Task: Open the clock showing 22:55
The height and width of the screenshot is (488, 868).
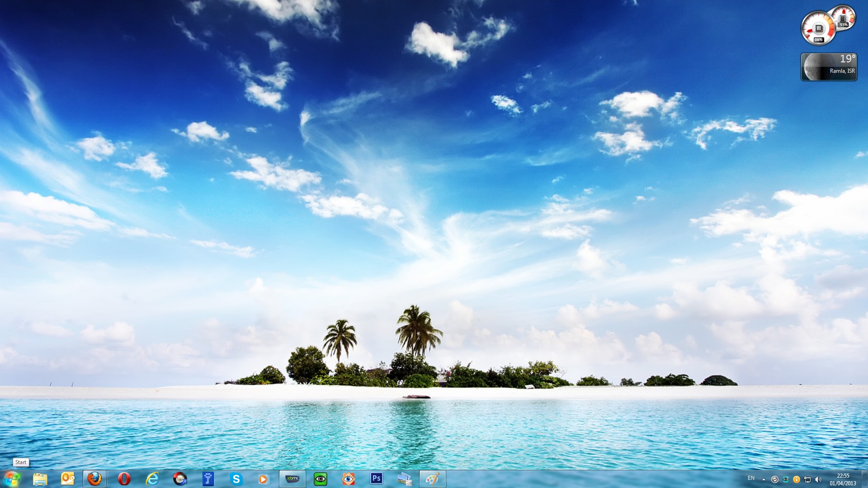Action: 843,479
